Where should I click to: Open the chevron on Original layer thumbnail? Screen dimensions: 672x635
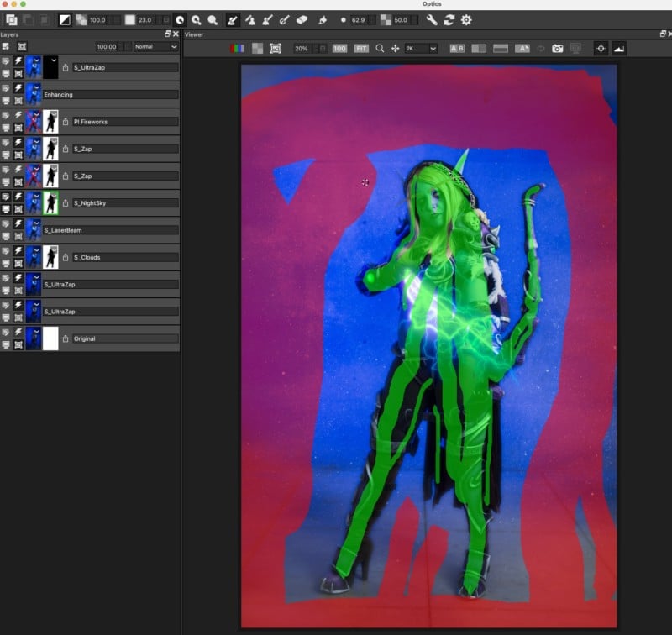click(x=37, y=331)
